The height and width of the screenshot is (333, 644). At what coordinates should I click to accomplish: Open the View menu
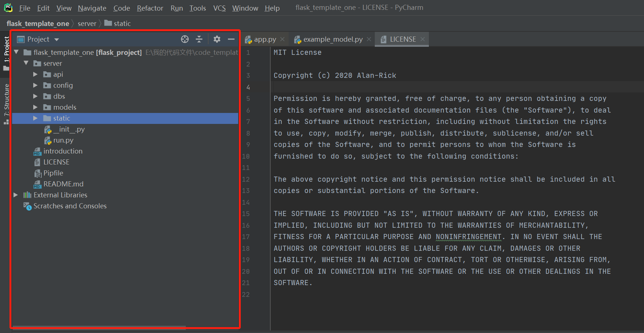click(64, 8)
